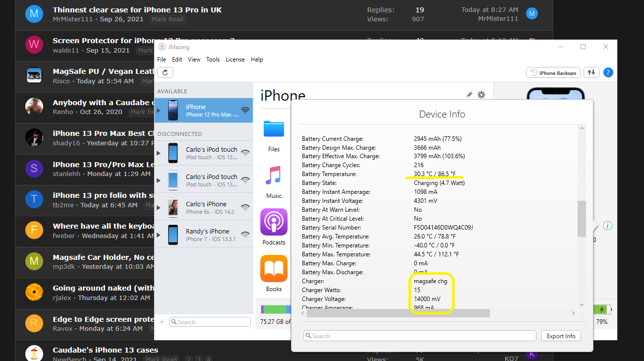Click Battery Max. Temperature value 44.5 °C
The height and width of the screenshot is (361, 644).
tap(436, 254)
